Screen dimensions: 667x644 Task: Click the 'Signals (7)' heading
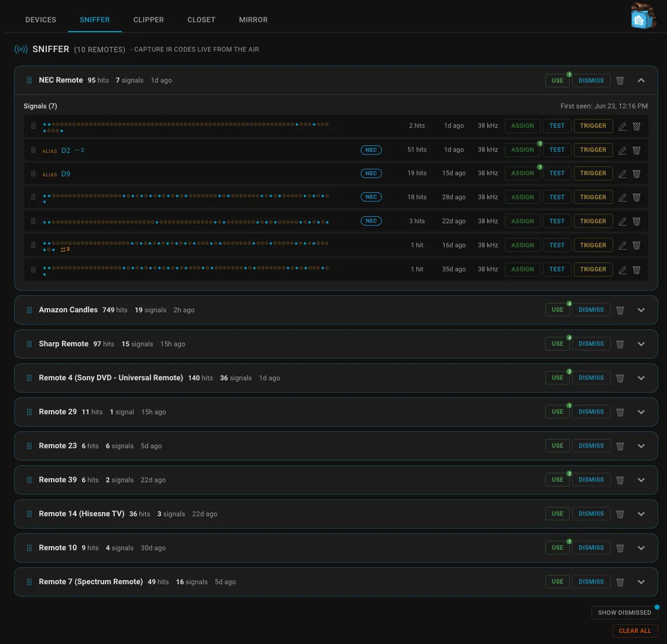(40, 106)
